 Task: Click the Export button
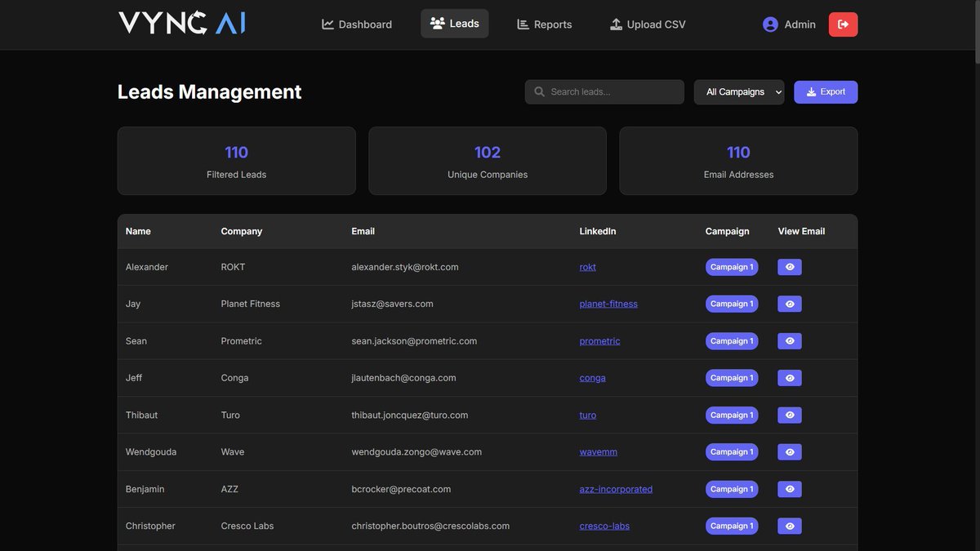tap(826, 90)
